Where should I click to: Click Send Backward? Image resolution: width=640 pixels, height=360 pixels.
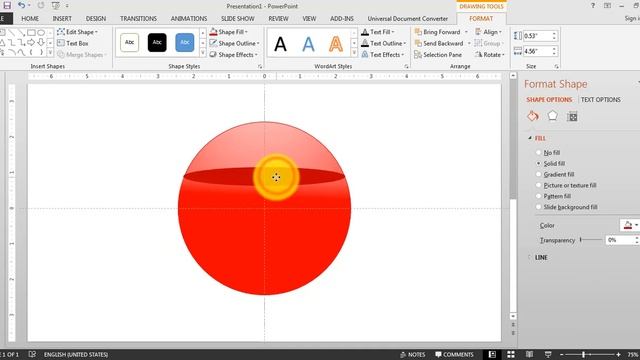pos(439,43)
